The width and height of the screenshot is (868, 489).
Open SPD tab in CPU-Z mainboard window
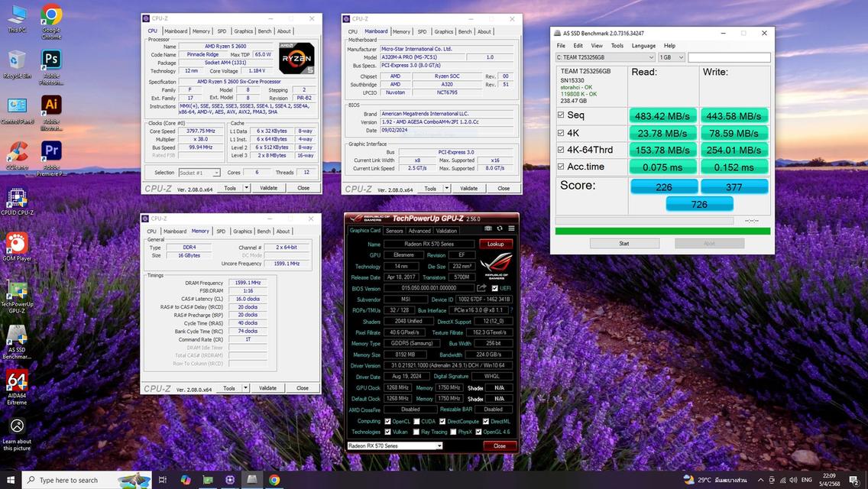[422, 31]
